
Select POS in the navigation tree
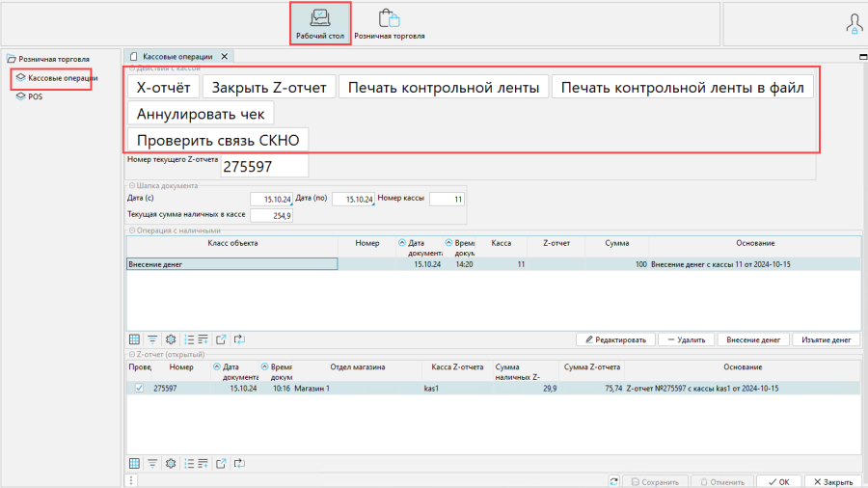tap(35, 96)
